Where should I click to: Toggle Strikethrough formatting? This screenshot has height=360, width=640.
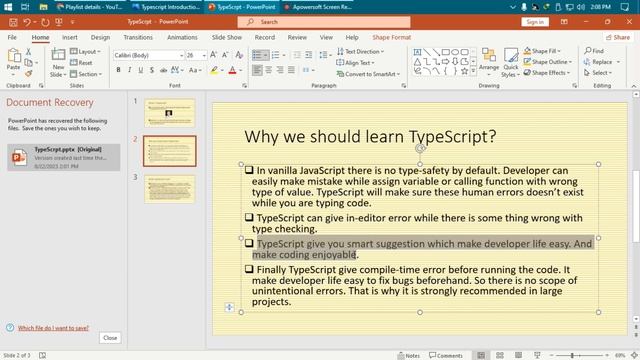[x=163, y=70]
